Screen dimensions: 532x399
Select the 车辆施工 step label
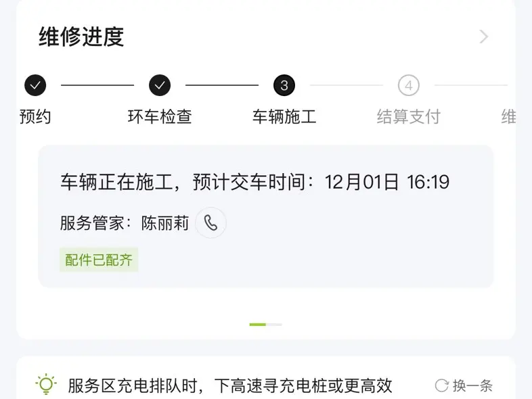tap(284, 117)
